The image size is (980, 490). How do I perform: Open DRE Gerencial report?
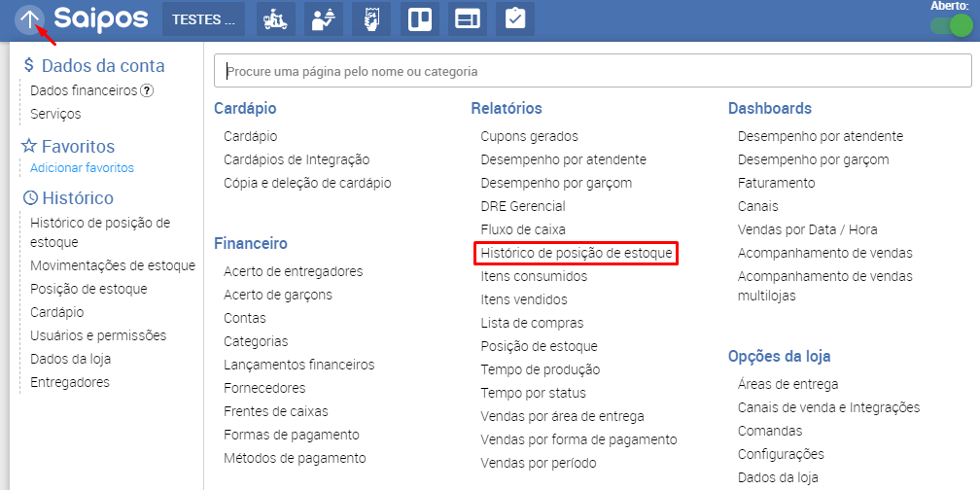click(x=522, y=206)
